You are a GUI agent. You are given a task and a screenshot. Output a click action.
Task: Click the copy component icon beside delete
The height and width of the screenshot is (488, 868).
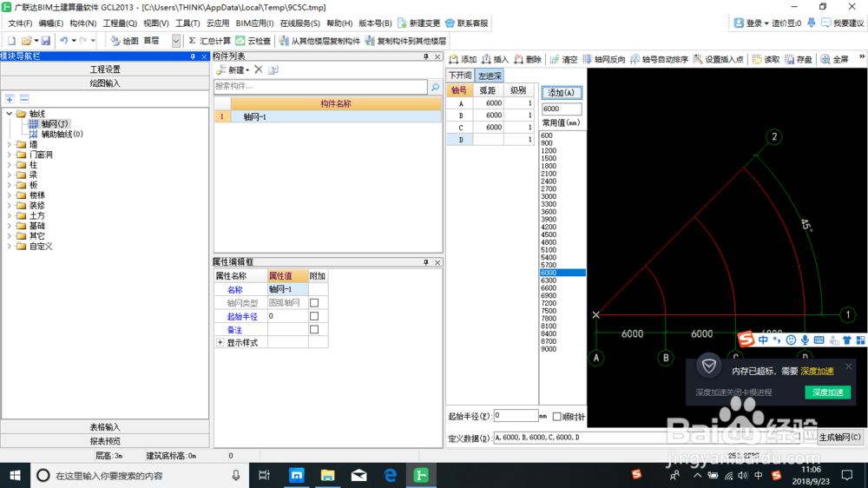[273, 69]
